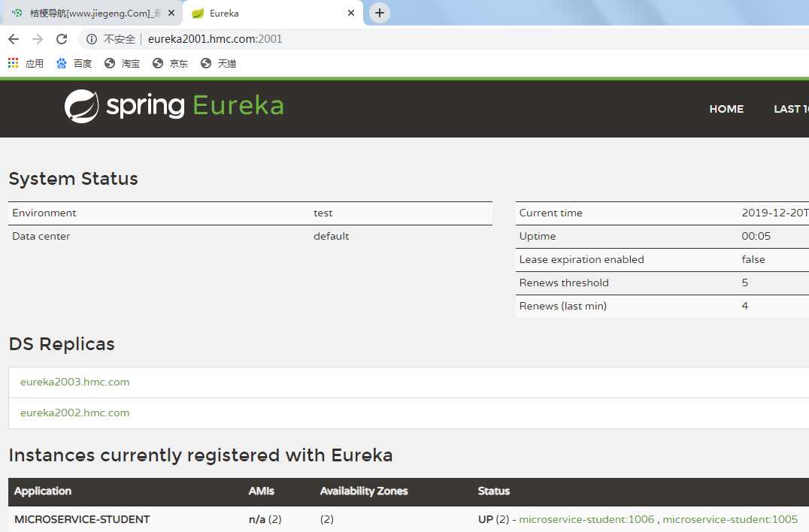This screenshot has height=532, width=809.
Task: Click the not-secure site info icon
Action: coord(91,39)
